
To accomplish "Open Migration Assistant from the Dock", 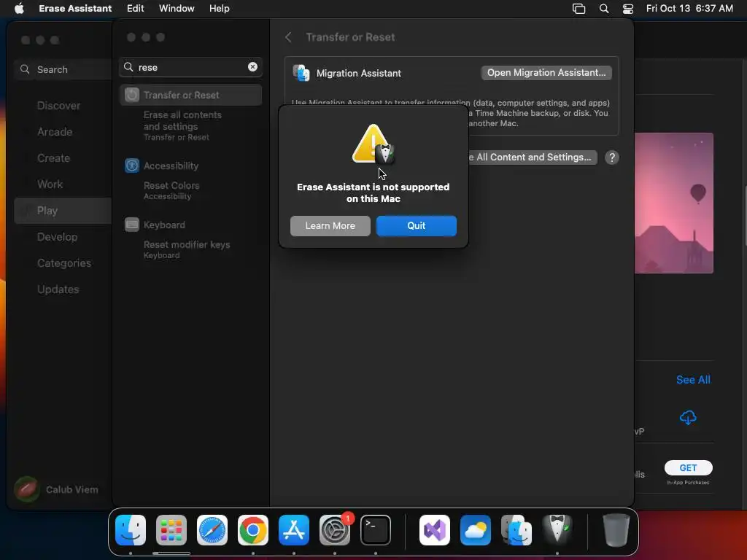I will [x=516, y=530].
